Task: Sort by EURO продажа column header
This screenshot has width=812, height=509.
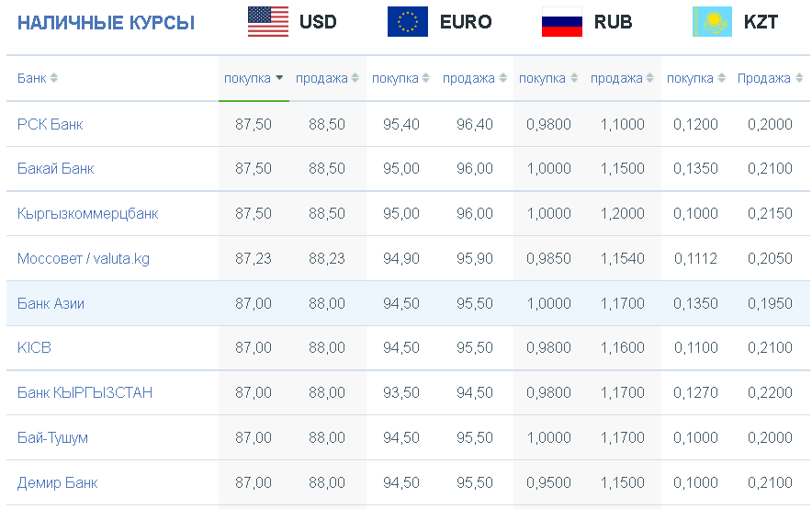Action: pos(468,78)
